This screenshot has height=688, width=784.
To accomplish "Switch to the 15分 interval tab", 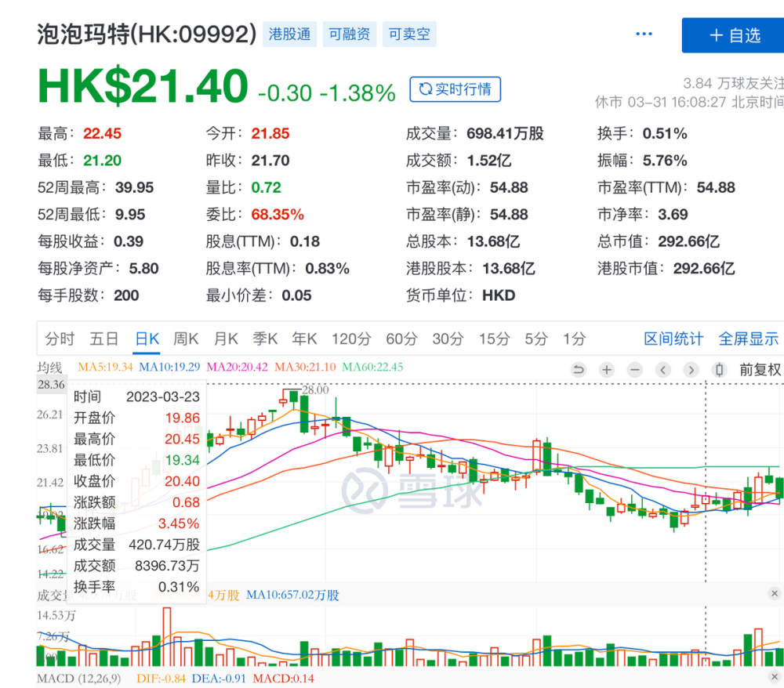I will click(x=494, y=339).
